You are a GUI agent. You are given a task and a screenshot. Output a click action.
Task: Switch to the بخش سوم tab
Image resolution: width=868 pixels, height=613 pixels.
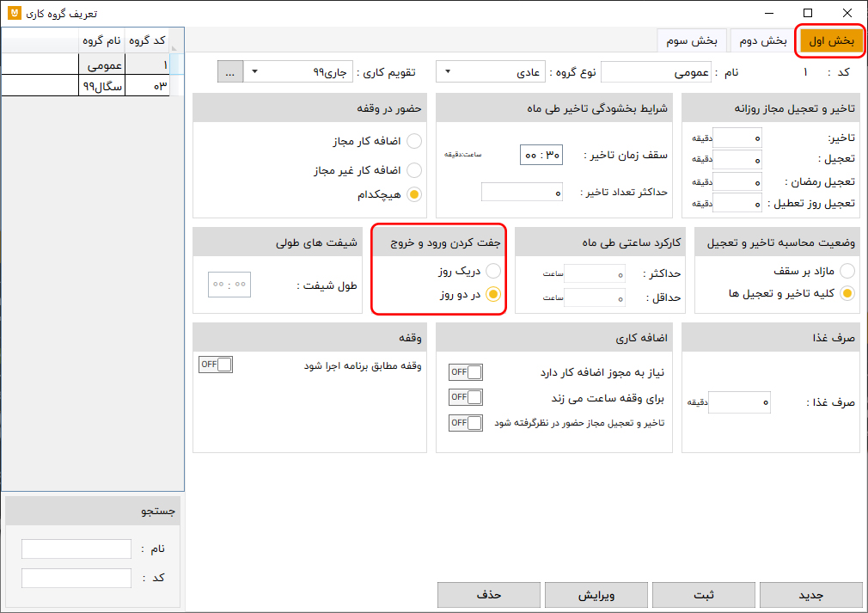(692, 40)
